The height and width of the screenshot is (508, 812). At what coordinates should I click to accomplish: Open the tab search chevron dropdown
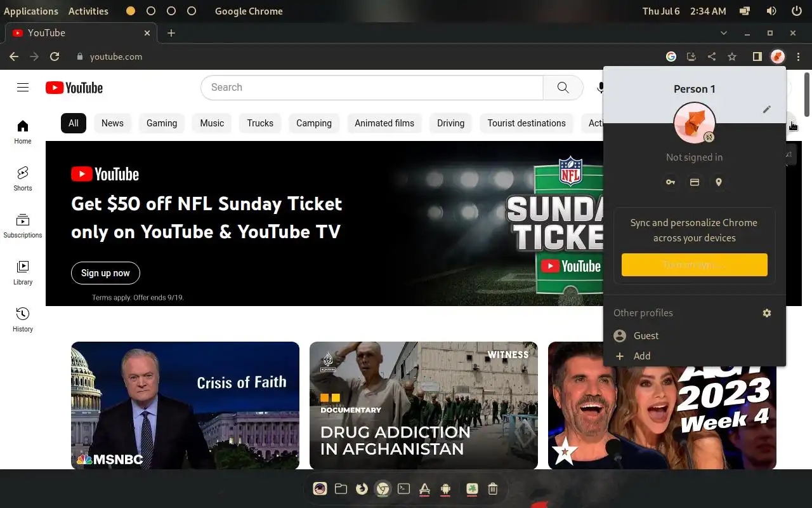click(x=724, y=33)
